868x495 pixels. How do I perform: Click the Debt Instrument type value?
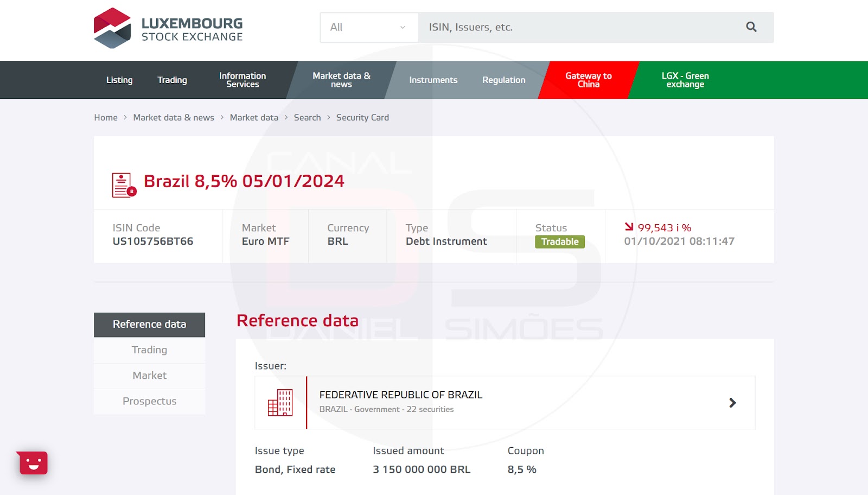(446, 241)
